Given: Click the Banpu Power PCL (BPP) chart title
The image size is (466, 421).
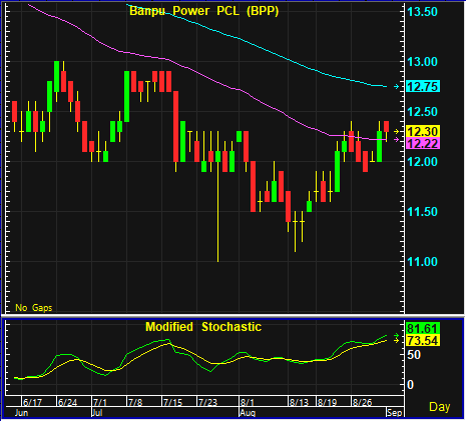Looking at the screenshot, I should pyautogui.click(x=204, y=11).
